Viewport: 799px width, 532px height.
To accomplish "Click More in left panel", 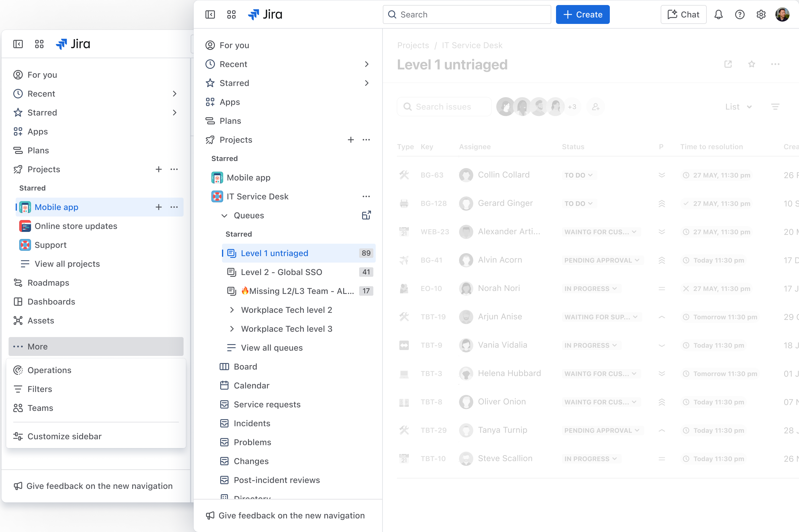I will coord(96,346).
